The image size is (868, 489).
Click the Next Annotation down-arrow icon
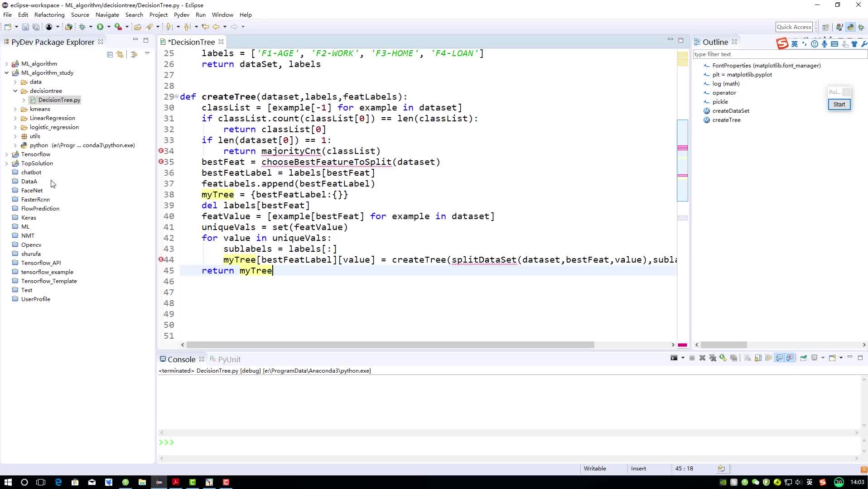pyautogui.click(x=169, y=27)
